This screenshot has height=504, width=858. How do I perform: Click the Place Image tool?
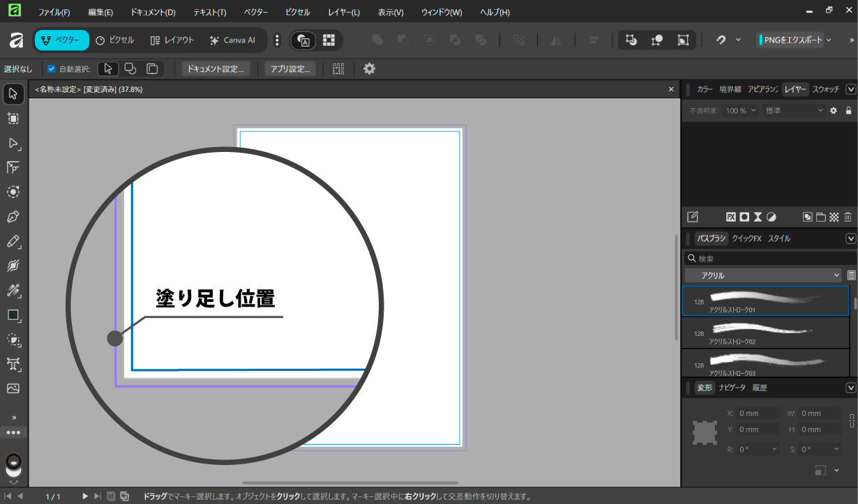click(13, 388)
